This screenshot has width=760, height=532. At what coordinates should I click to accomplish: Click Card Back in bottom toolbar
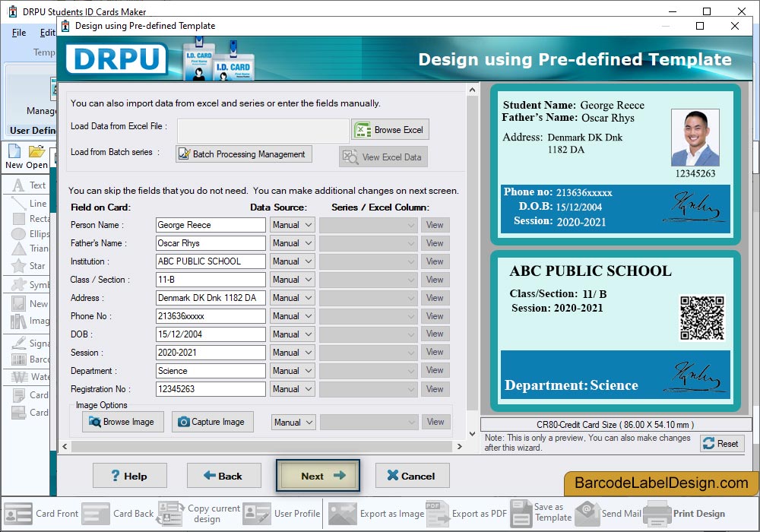tap(118, 514)
